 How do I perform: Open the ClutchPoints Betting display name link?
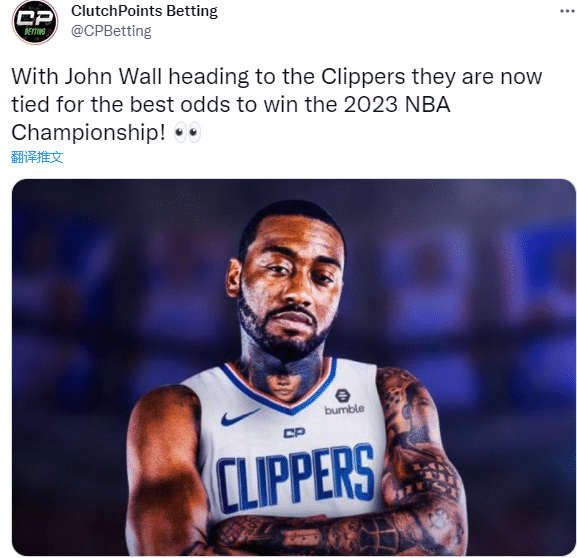point(144,11)
